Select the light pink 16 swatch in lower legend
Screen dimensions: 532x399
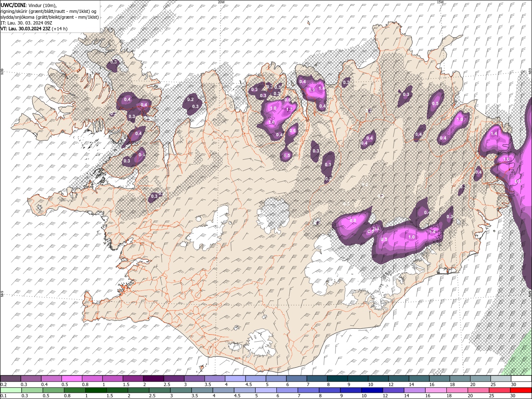[x=436, y=390]
